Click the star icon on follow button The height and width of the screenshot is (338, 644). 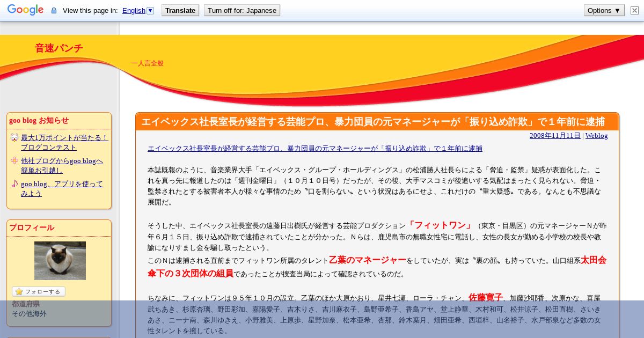19,291
